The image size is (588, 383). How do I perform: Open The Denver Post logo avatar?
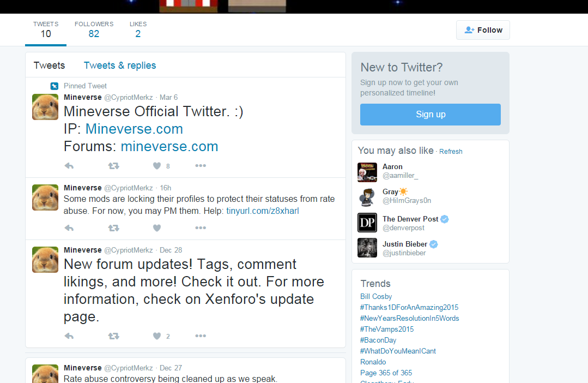[367, 223]
